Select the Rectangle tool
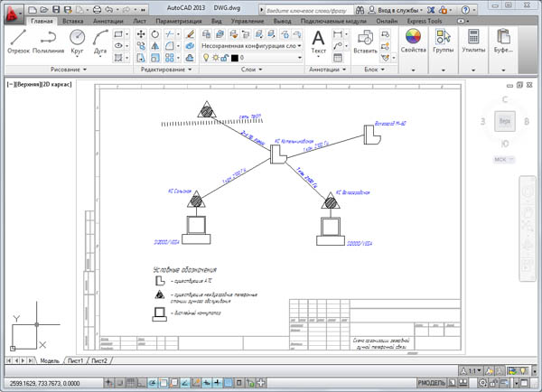Viewport: 542px width, 392px height. click(118, 34)
